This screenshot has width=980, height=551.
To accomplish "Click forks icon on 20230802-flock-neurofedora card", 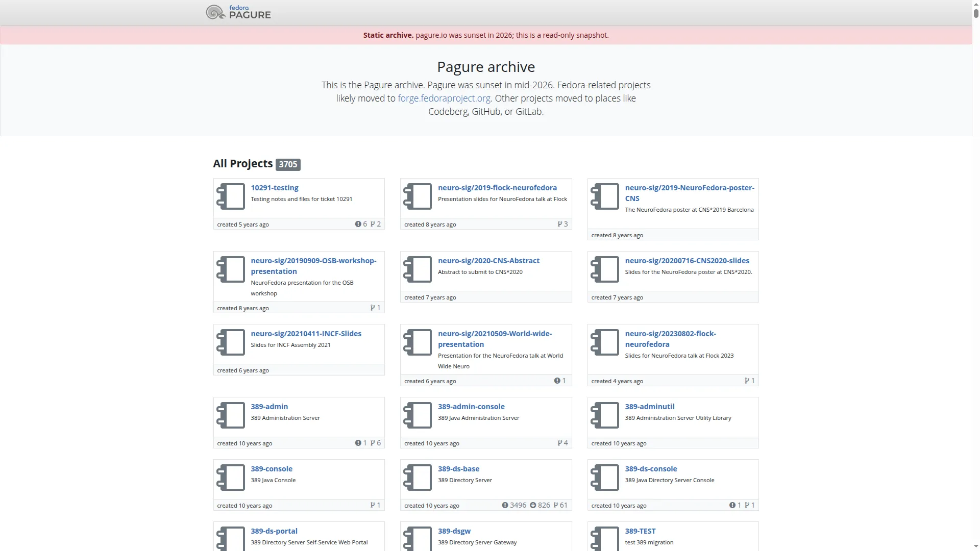I will 747,381.
